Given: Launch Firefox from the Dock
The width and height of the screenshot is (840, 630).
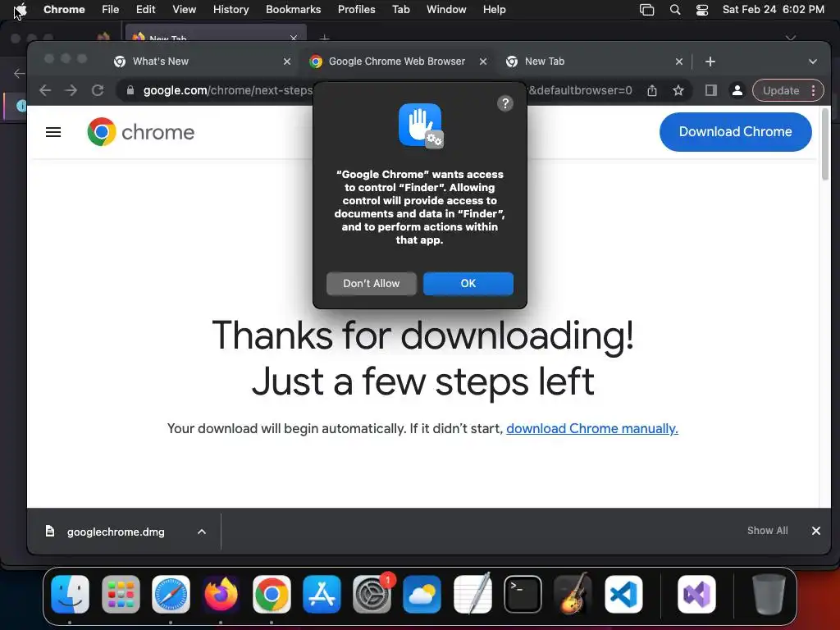Looking at the screenshot, I should (x=221, y=594).
